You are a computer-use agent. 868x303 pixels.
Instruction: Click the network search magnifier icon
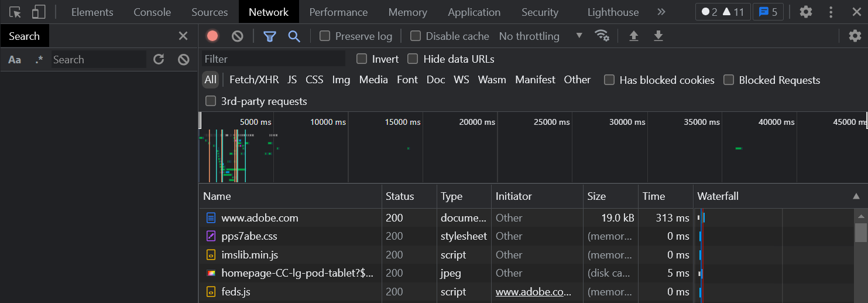[x=294, y=36]
